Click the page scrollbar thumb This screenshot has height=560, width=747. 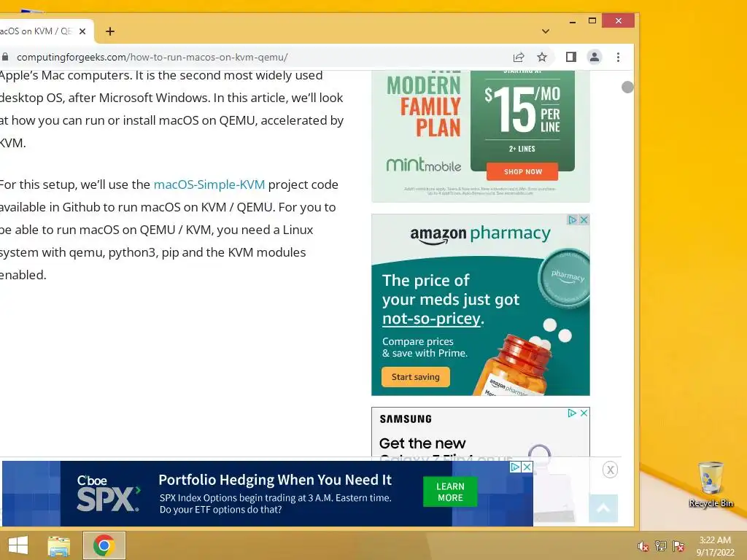(627, 87)
